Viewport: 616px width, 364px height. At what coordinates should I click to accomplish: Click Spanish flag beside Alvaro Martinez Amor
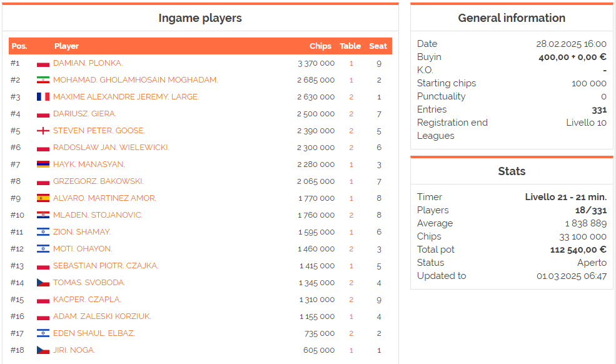(x=43, y=198)
